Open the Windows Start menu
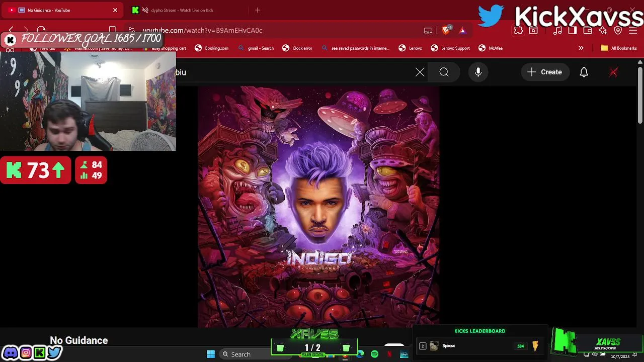This screenshot has width=644, height=362. 211,354
